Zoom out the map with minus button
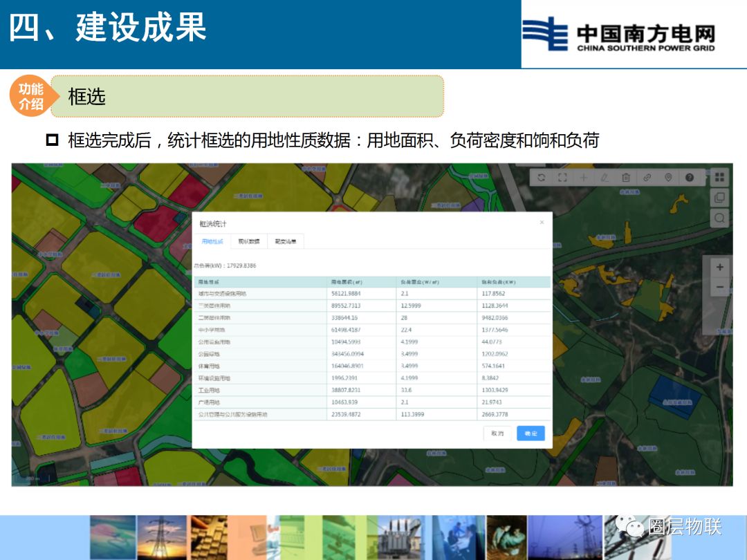The height and width of the screenshot is (560, 747). click(720, 287)
